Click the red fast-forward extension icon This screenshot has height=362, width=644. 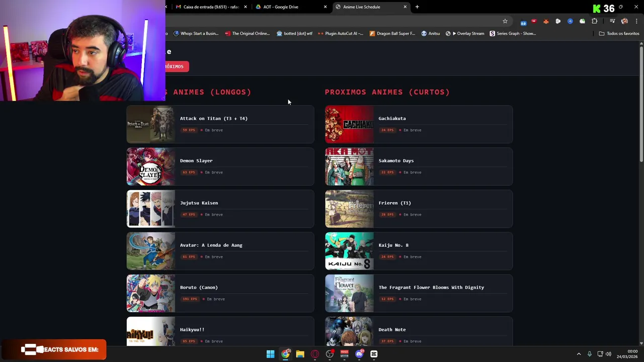534,21
